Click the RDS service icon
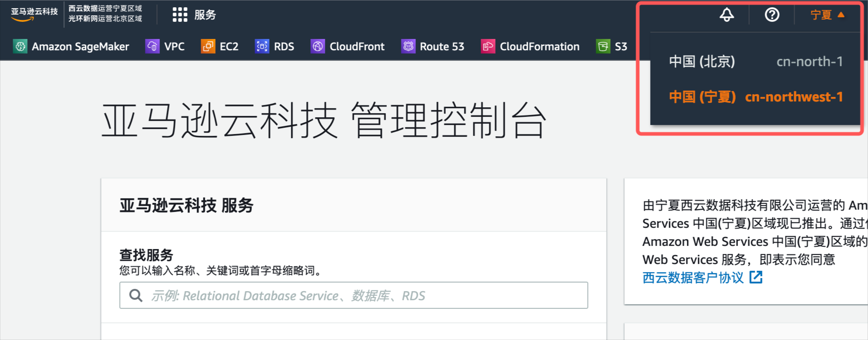Image resolution: width=868 pixels, height=340 pixels. pyautogui.click(x=262, y=46)
